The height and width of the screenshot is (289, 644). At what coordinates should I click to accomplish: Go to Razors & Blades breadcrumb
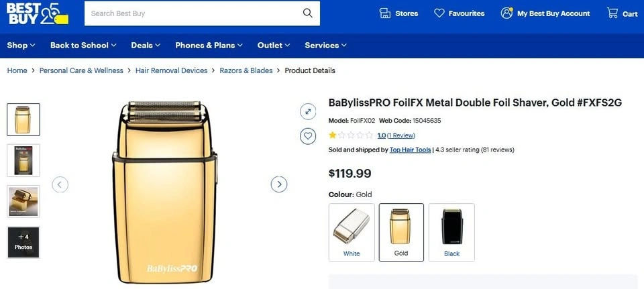pyautogui.click(x=246, y=70)
